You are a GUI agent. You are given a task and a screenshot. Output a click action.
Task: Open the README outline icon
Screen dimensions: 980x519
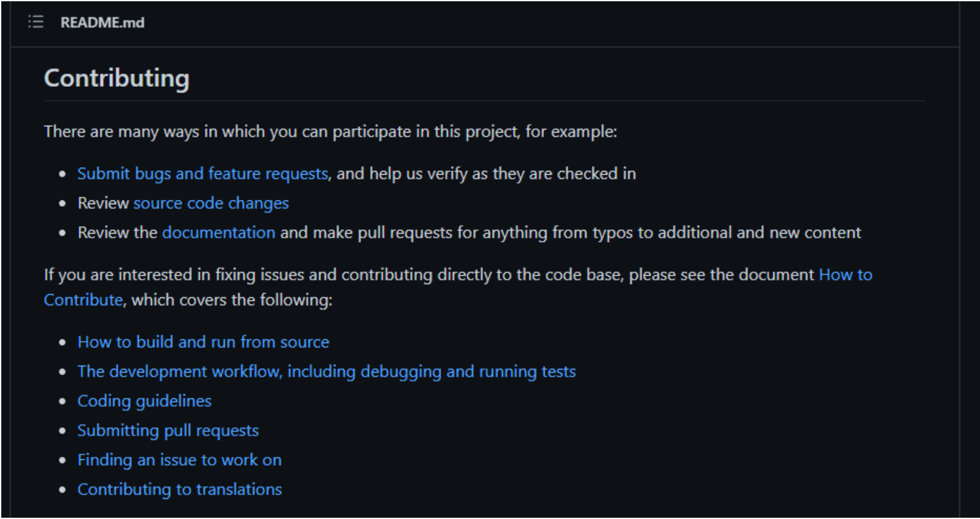[x=36, y=23]
